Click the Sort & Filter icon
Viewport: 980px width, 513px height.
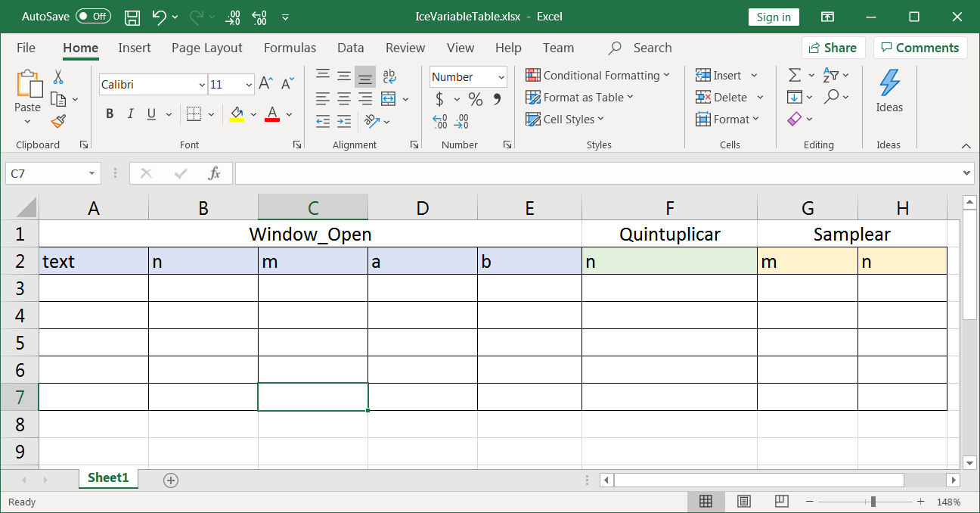(x=831, y=75)
